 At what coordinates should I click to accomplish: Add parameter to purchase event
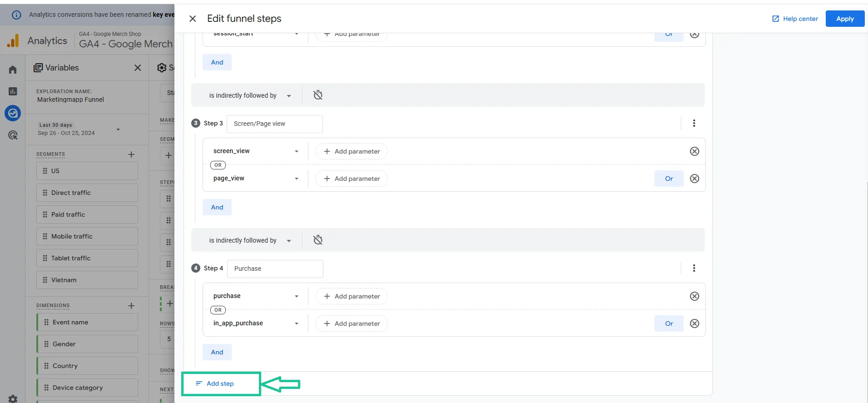click(352, 296)
